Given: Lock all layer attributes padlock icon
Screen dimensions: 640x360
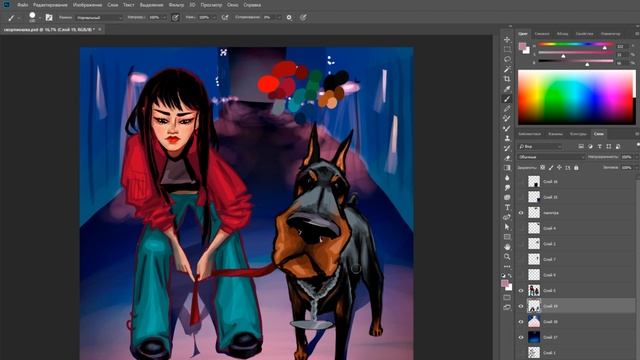Looking at the screenshot, I should point(576,168).
